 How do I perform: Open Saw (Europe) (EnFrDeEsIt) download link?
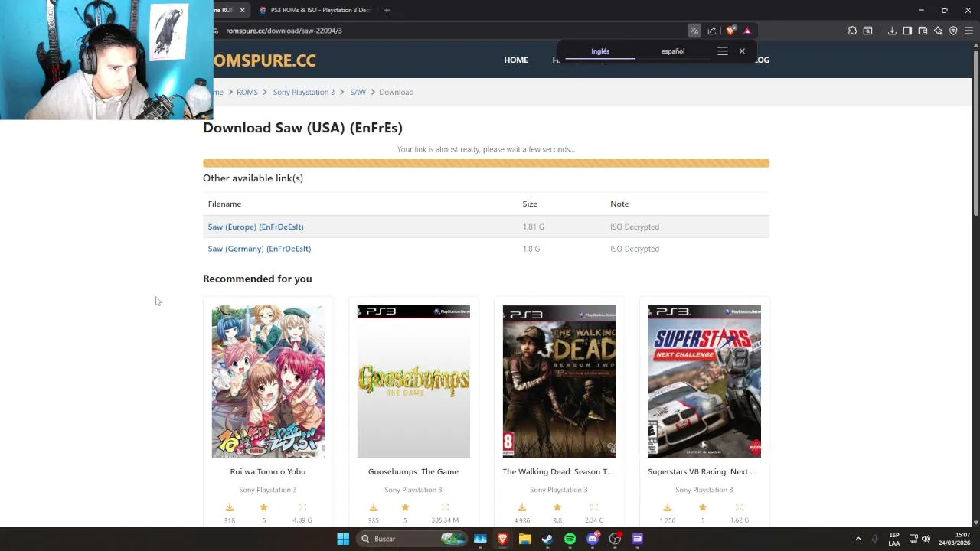(256, 227)
